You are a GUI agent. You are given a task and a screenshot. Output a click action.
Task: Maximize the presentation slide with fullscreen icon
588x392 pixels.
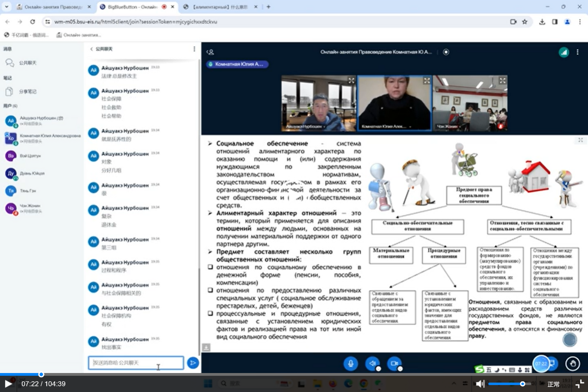pos(580,140)
